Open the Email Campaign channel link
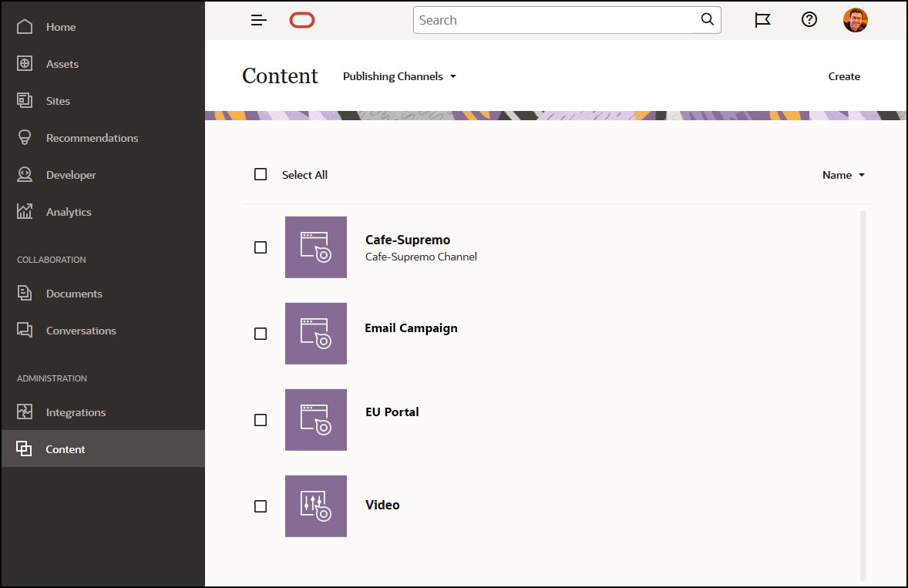This screenshot has width=908, height=588. tap(411, 328)
